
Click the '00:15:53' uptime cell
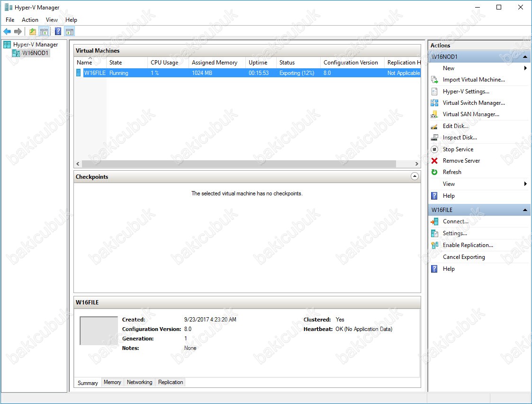(x=259, y=73)
